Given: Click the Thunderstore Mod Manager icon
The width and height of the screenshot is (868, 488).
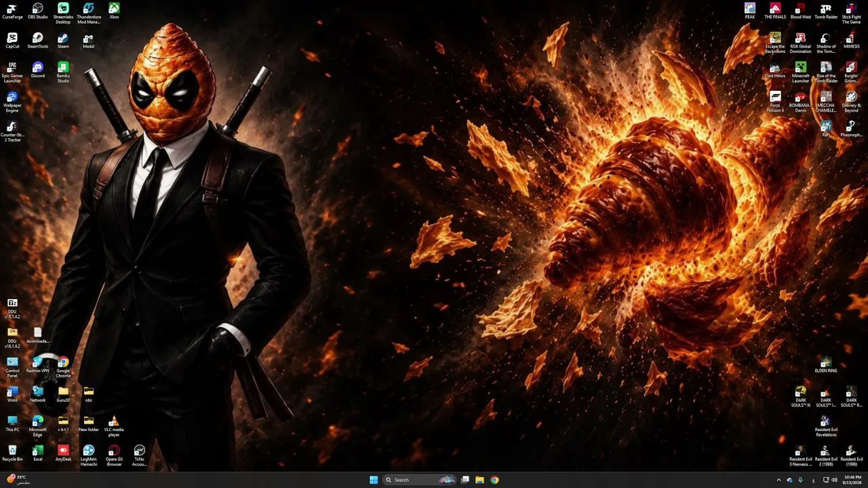Looking at the screenshot, I should tap(89, 14).
